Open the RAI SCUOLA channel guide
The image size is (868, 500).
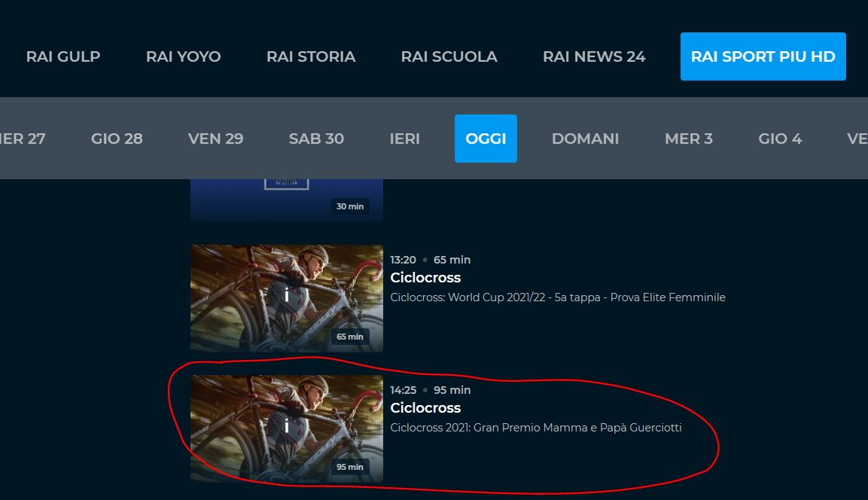click(449, 56)
